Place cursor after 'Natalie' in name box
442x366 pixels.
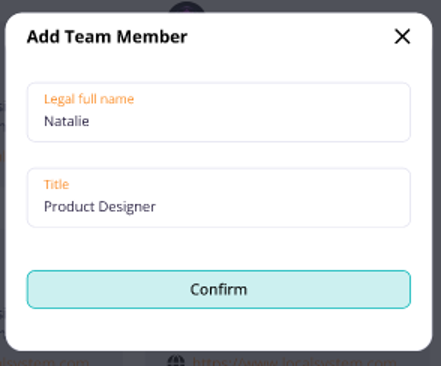pyautogui.click(x=90, y=121)
